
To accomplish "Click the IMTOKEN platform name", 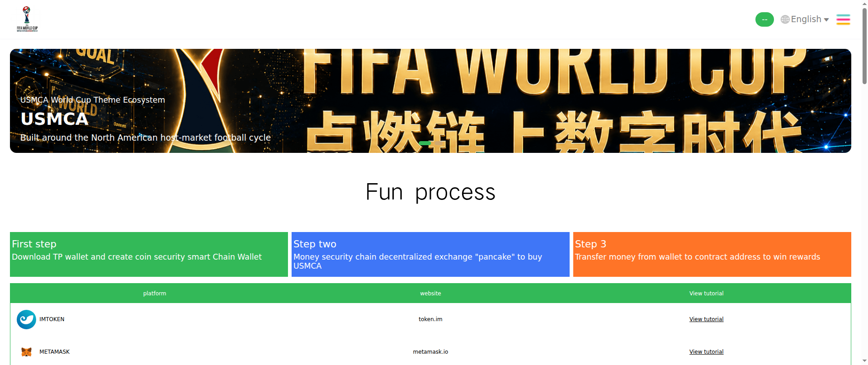I will (x=52, y=319).
